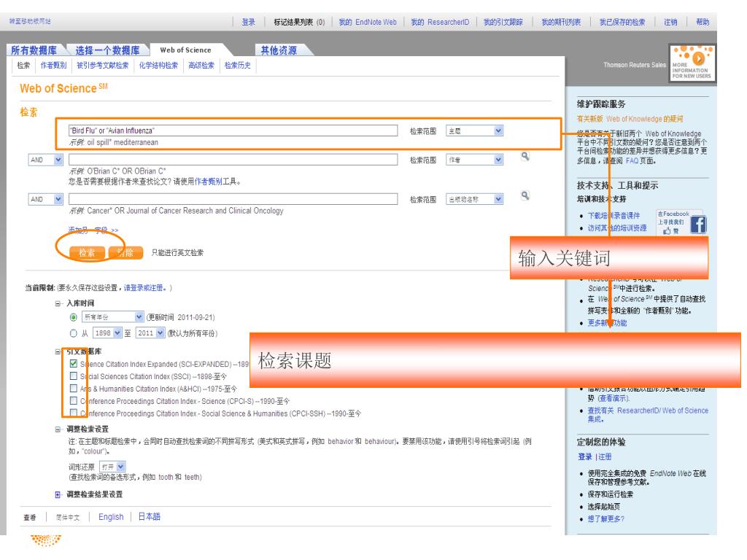
Task: Open 我的期刊列表 link
Action: pyautogui.click(x=561, y=22)
